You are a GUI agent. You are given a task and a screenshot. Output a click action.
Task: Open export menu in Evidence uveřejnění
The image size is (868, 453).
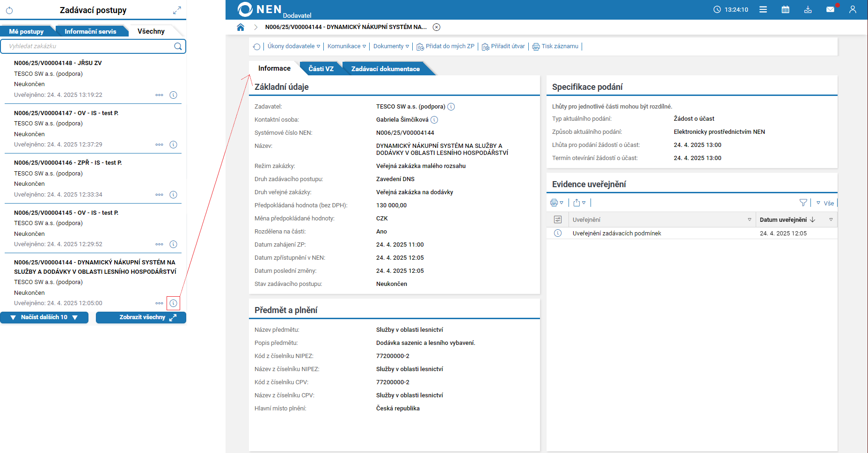click(579, 203)
